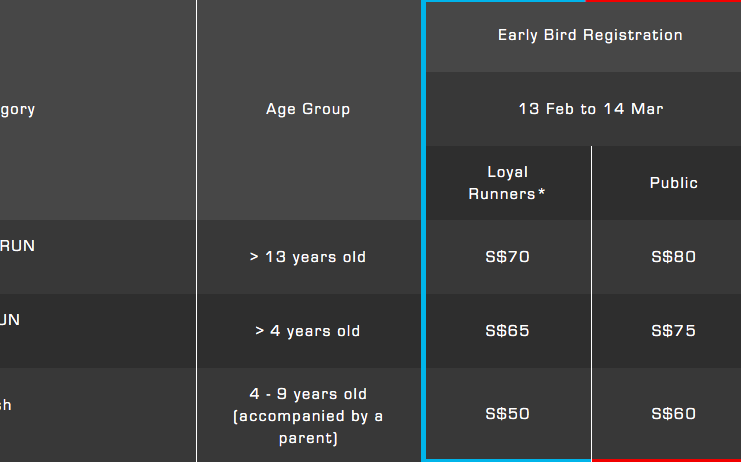Click the Early Bird Registration header
This screenshot has width=741, height=462.
[590, 35]
